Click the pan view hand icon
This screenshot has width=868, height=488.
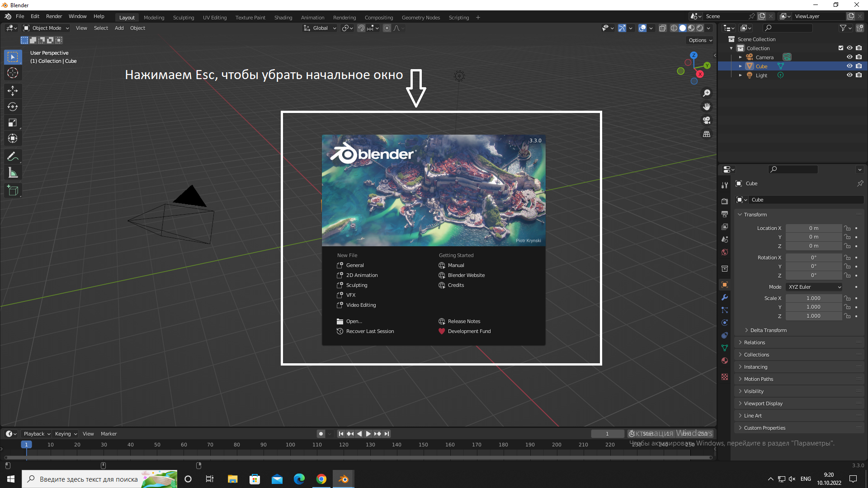click(707, 107)
